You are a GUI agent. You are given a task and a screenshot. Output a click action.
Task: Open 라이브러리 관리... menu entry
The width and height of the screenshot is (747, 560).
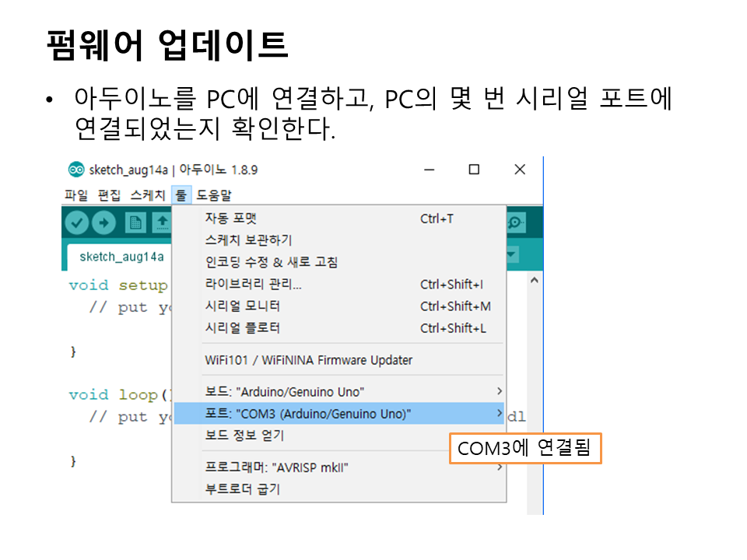pos(338,285)
